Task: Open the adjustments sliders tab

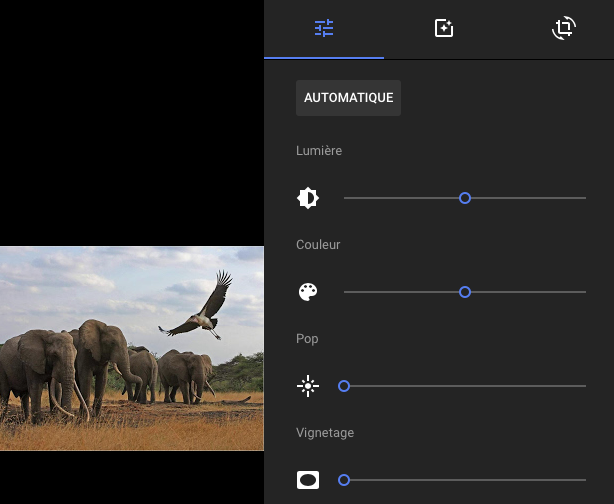Action: click(x=324, y=28)
